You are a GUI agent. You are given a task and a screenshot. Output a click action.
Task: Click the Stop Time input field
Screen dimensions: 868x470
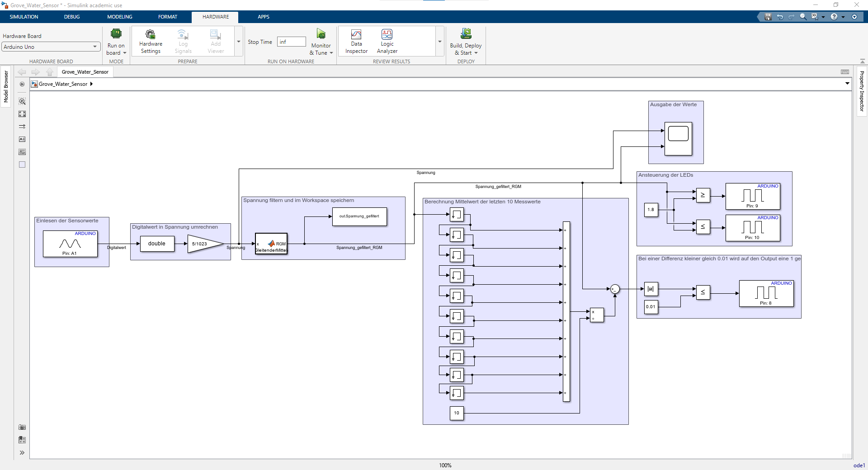click(291, 42)
